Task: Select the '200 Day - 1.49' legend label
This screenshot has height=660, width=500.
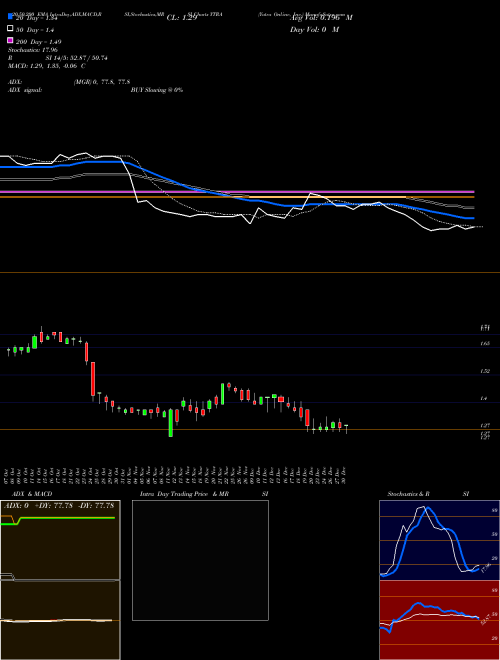Action: pyautogui.click(x=38, y=42)
